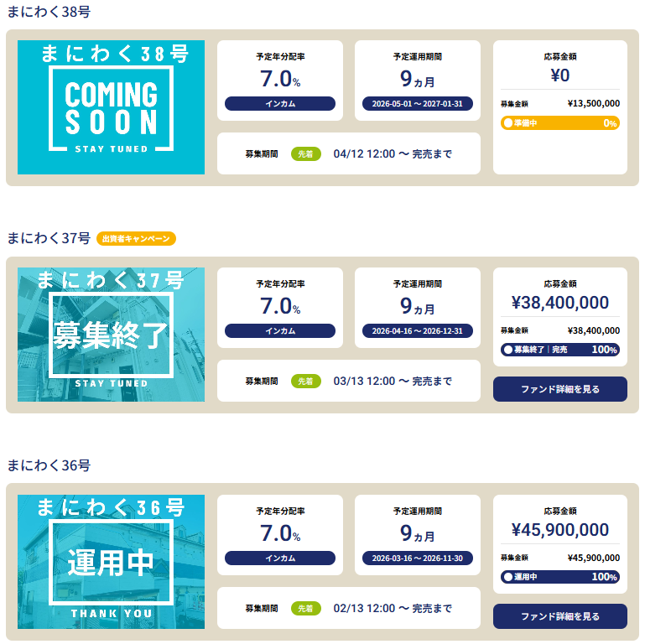Screen dimensions: 645x644
Task: Click the インカム tag in 37号 card
Action: tap(280, 330)
